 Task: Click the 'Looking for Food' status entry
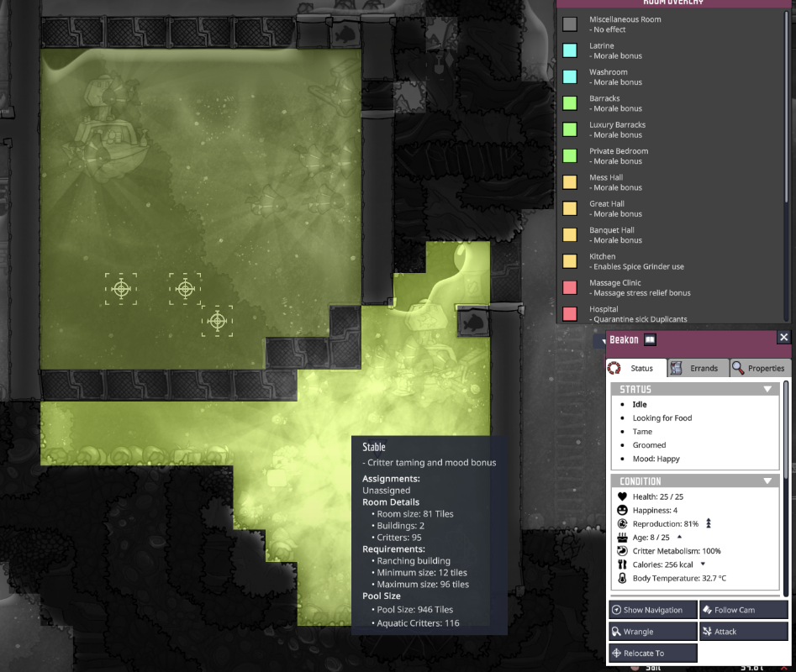[x=662, y=418]
